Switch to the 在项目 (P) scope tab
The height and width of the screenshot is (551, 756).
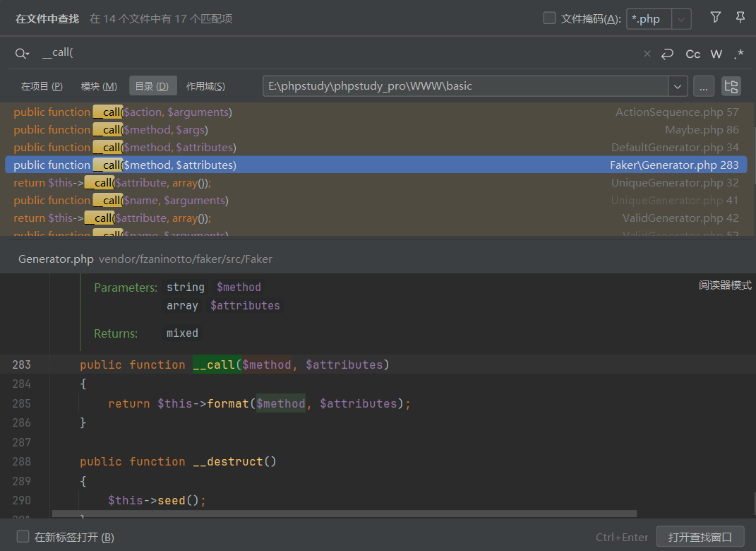point(42,86)
